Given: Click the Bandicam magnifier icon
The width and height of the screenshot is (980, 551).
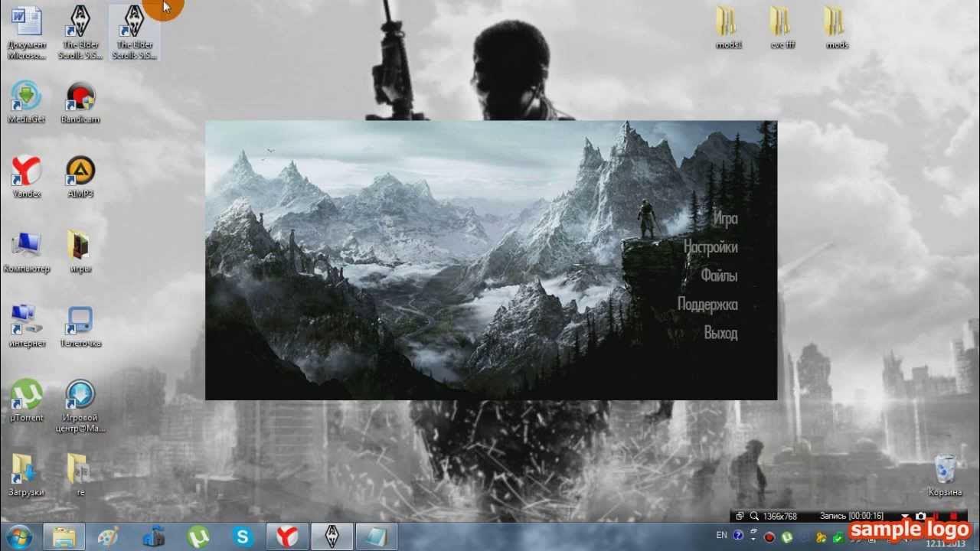Looking at the screenshot, I should pos(754,517).
